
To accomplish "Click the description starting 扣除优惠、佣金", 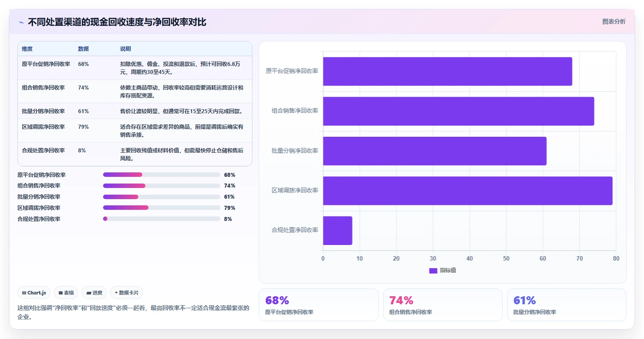I will coord(180,68).
